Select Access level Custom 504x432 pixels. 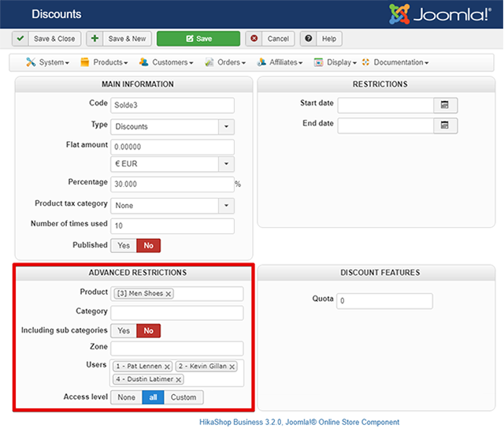183,397
